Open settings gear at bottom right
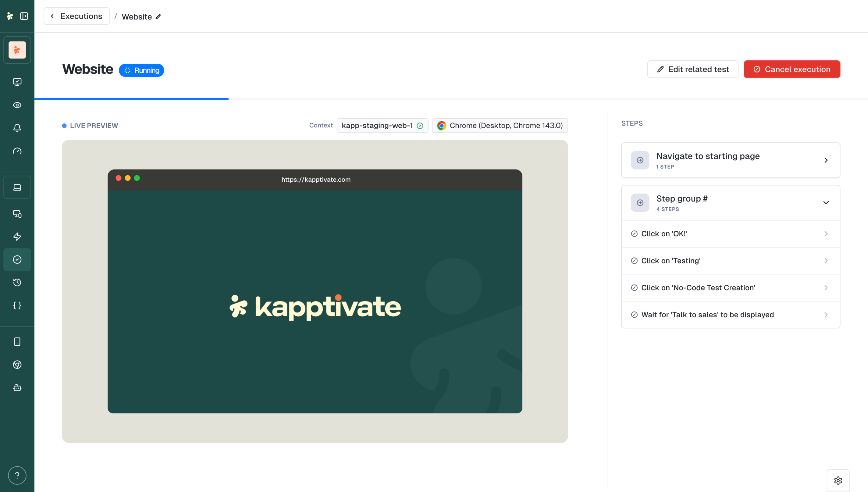Viewport: 868px width, 492px height. (x=838, y=480)
